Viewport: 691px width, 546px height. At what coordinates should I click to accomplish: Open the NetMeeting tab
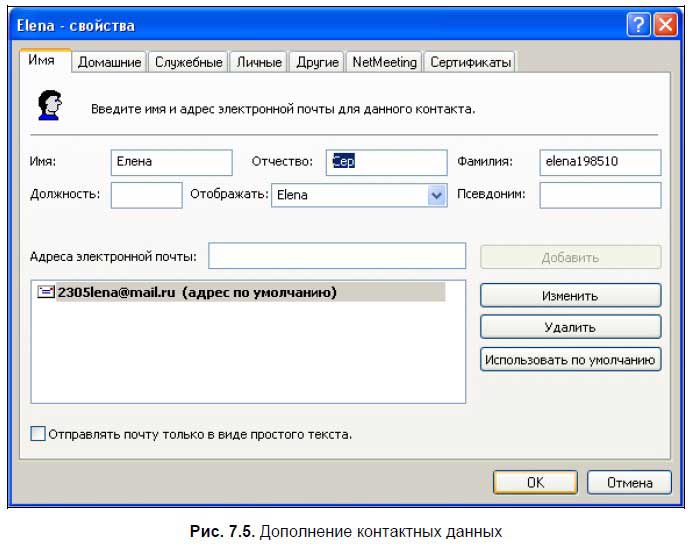[384, 62]
